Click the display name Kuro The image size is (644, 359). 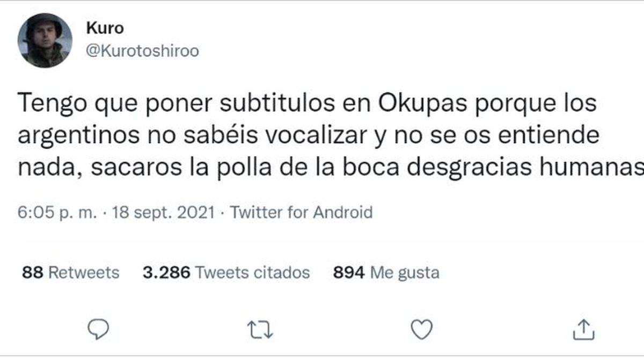(104, 28)
